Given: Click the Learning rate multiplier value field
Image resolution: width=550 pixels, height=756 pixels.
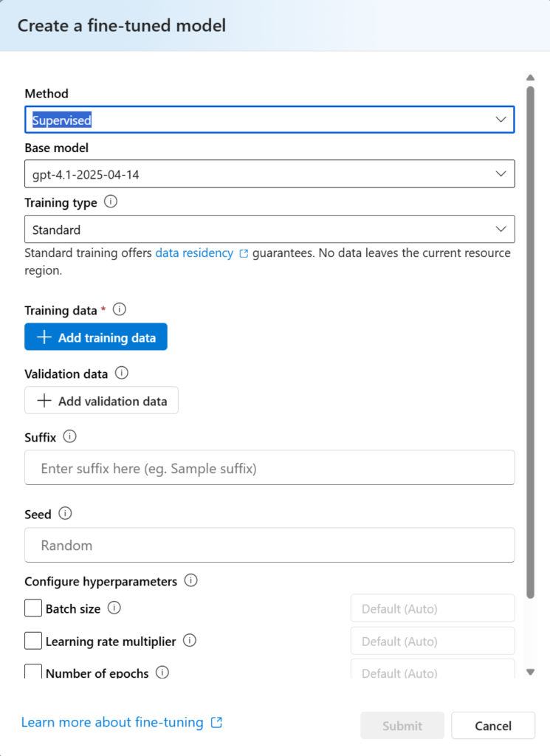Looking at the screenshot, I should 433,641.
